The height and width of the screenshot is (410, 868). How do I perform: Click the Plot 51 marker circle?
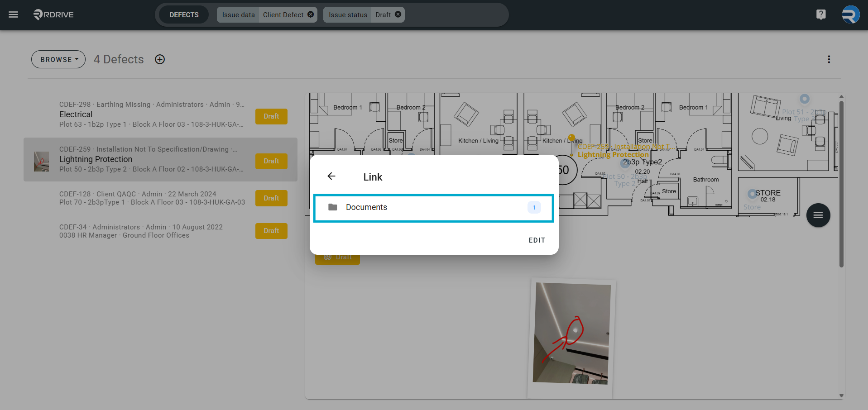click(804, 99)
